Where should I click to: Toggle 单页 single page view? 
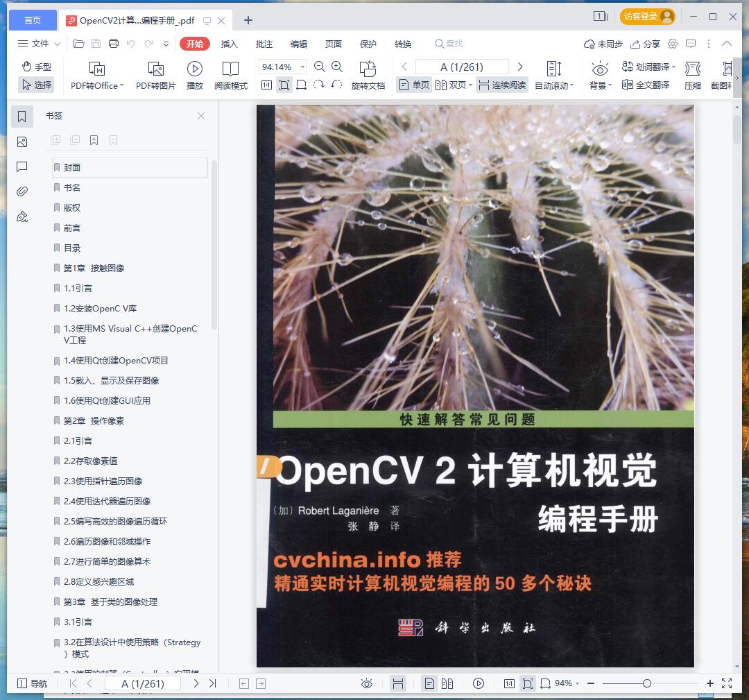(414, 85)
